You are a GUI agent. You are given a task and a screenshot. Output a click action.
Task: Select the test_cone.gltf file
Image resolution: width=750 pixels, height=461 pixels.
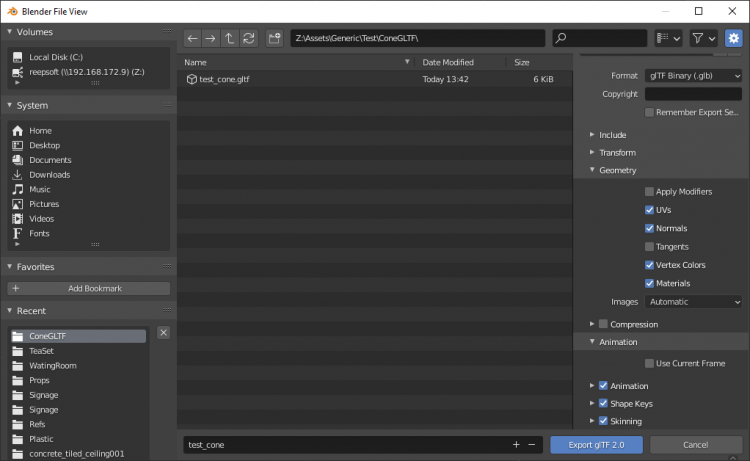[x=223, y=79]
